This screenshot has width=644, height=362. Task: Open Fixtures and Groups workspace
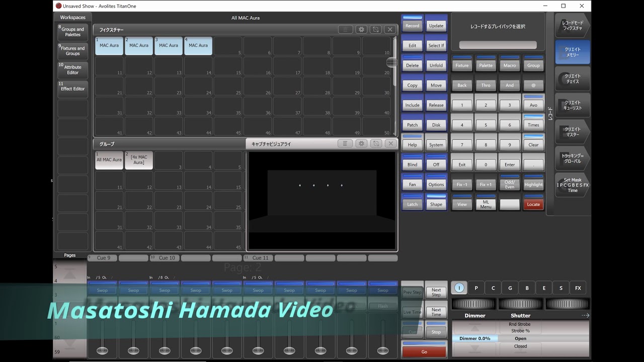72,51
